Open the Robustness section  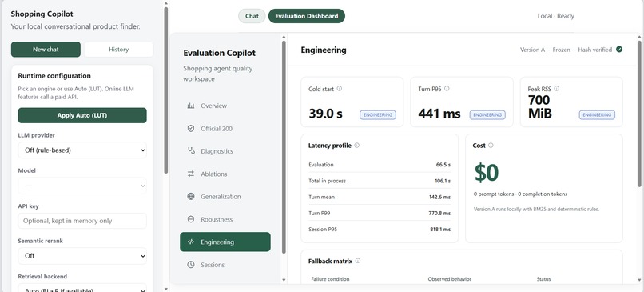[x=225, y=219]
